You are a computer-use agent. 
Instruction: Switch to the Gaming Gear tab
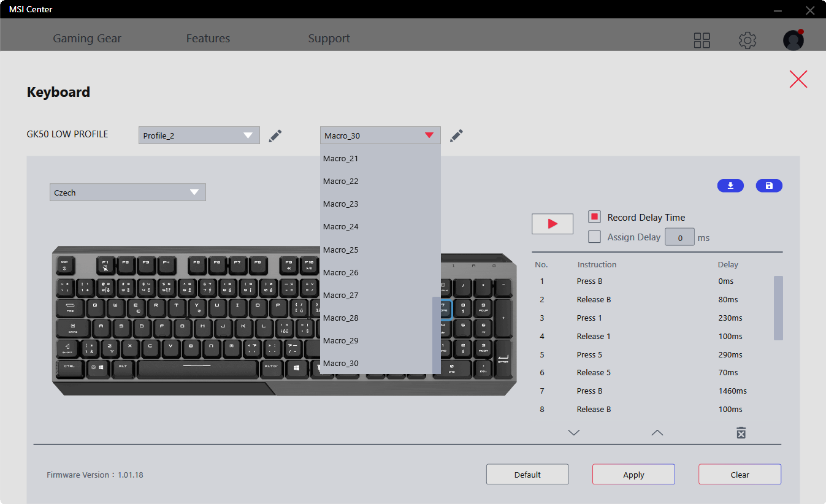87,38
